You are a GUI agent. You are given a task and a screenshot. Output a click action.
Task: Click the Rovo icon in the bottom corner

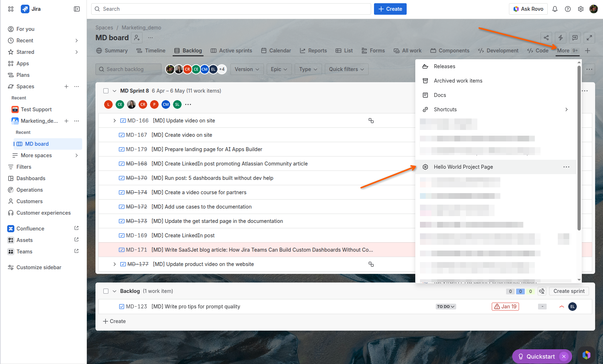pyautogui.click(x=586, y=355)
